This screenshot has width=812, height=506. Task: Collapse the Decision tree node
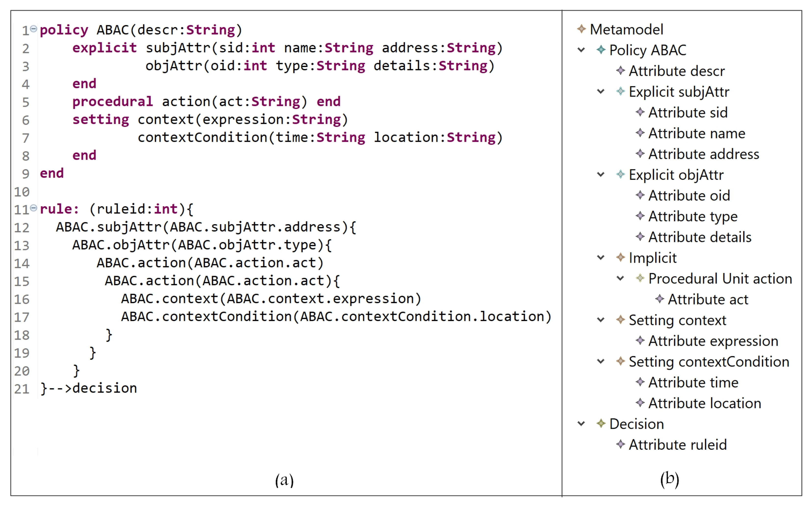click(581, 423)
